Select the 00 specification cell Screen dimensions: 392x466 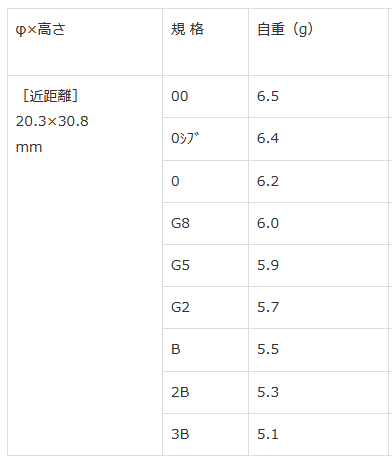pyautogui.click(x=205, y=96)
